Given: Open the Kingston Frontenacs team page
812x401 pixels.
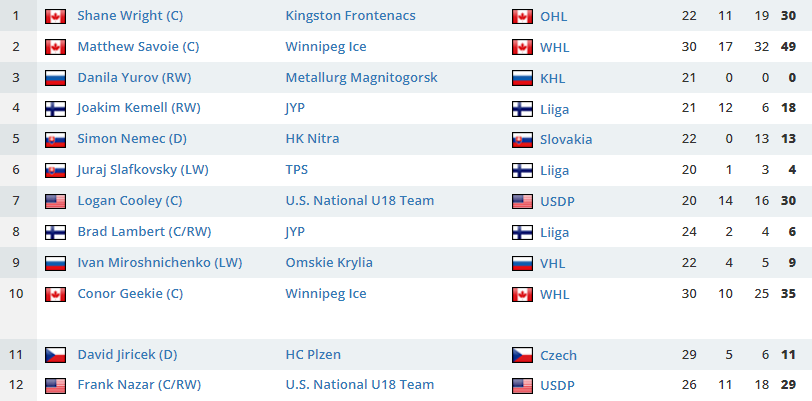Looking at the screenshot, I should pyautogui.click(x=350, y=16).
